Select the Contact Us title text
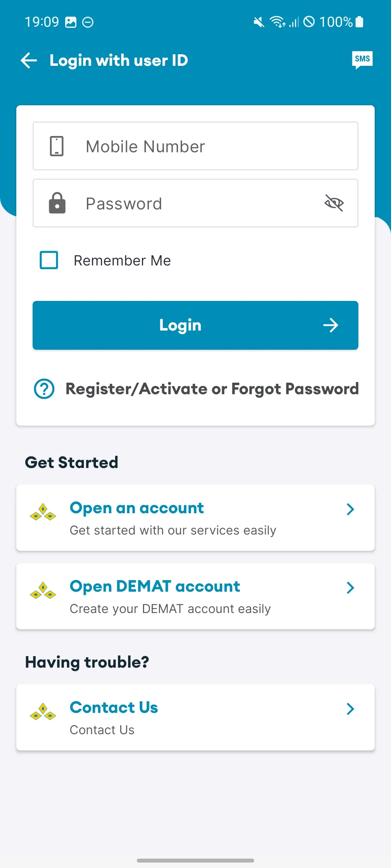Viewport: 391px width, 868px height. pyautogui.click(x=114, y=707)
